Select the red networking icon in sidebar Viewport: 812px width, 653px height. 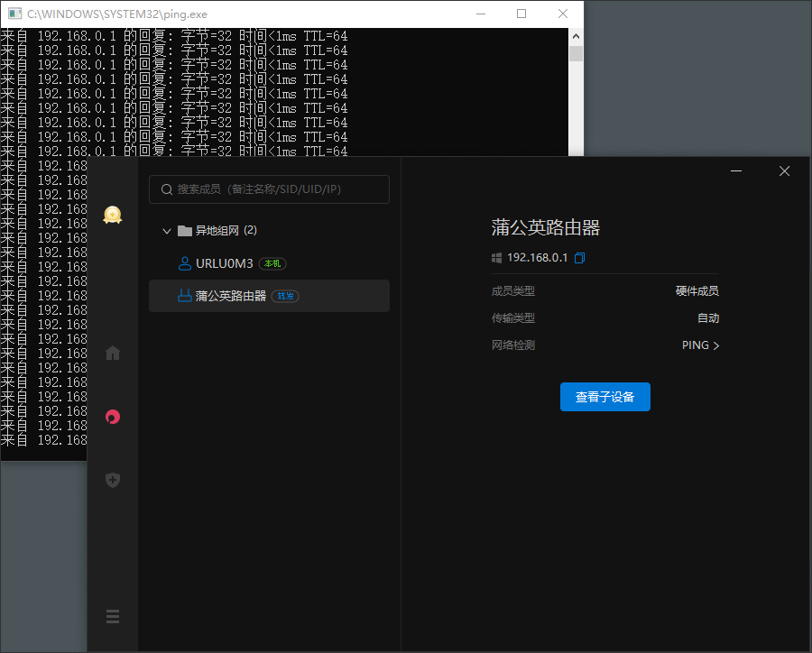click(113, 417)
